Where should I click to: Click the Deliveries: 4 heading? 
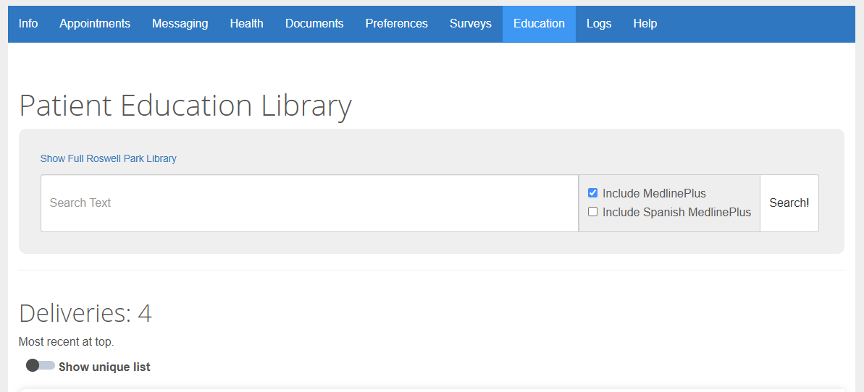pyautogui.click(x=85, y=313)
